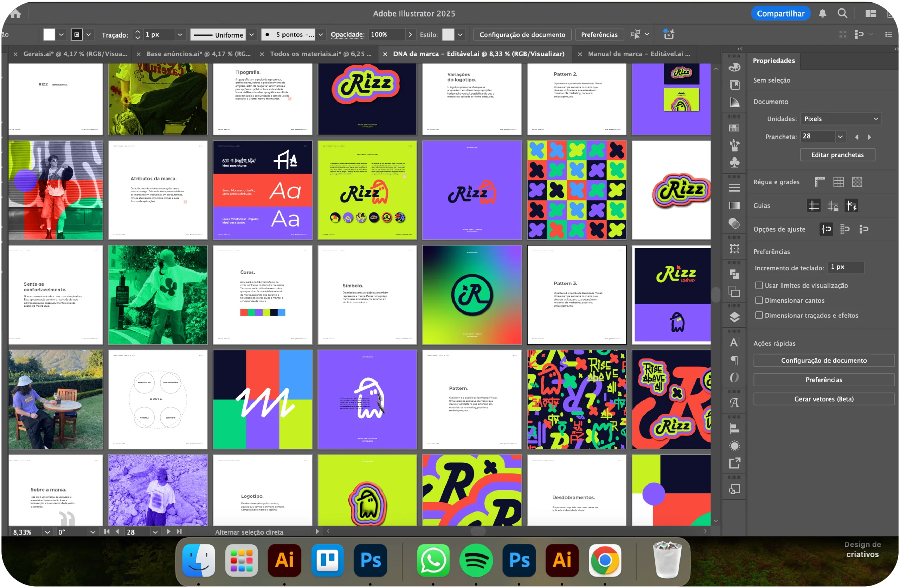
Task: Click the Compartilhar button
Action: pyautogui.click(x=780, y=14)
